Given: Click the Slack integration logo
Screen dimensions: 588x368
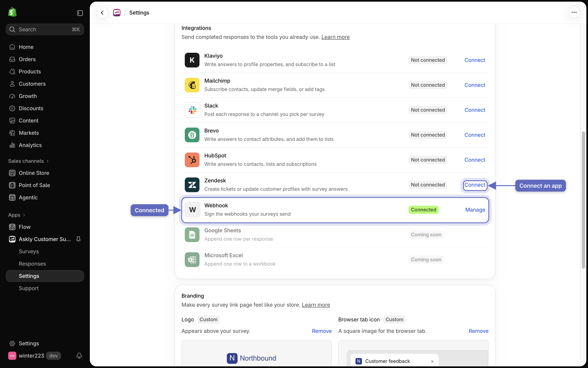Looking at the screenshot, I should (x=192, y=110).
